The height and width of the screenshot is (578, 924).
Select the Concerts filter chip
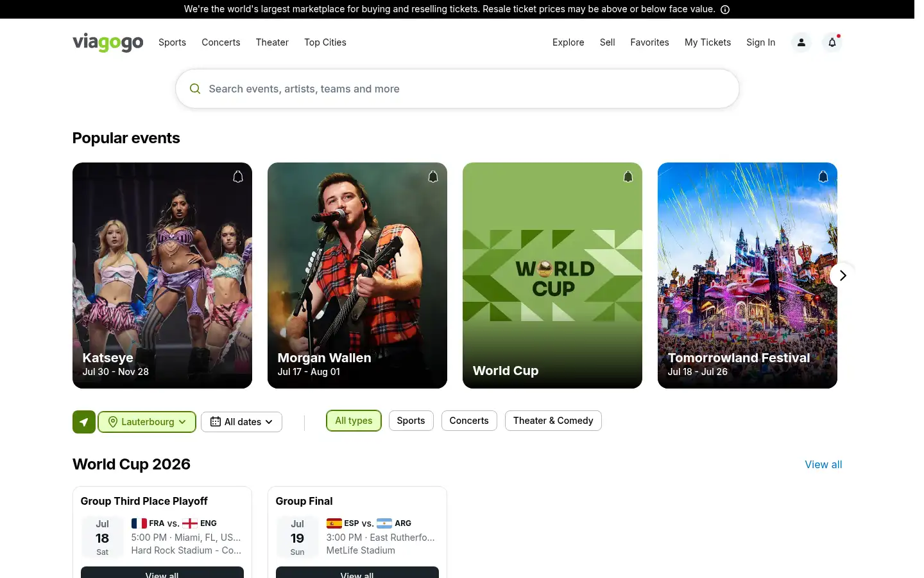click(x=469, y=421)
